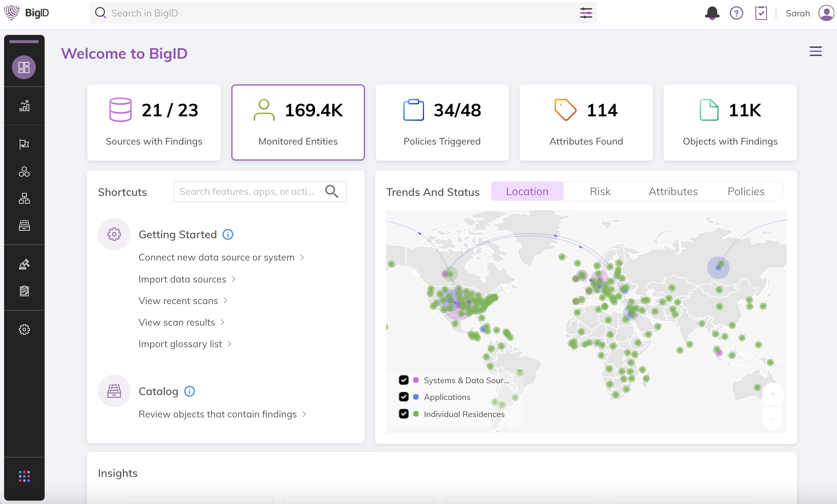The width and height of the screenshot is (837, 504).
Task: Uncheck Systems & Data Sources legend checkbox
Action: click(404, 380)
